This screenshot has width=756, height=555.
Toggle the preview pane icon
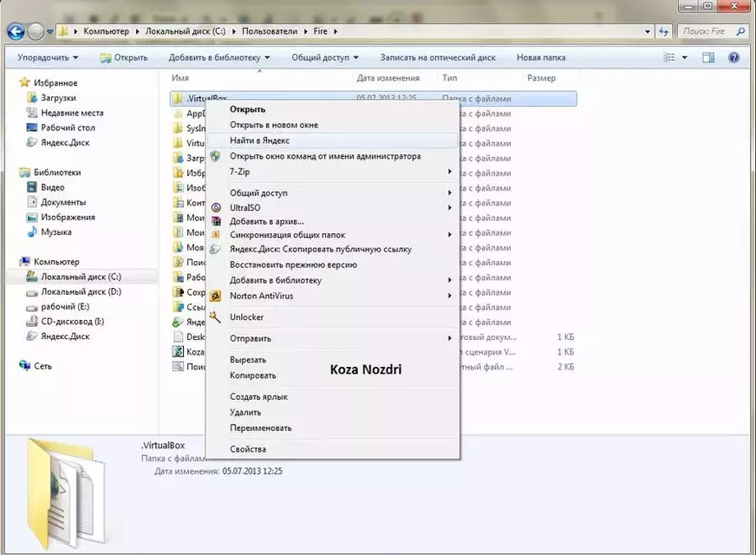click(x=708, y=58)
